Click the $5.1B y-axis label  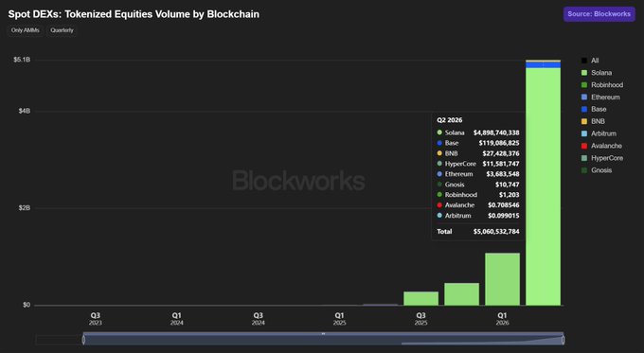click(22, 60)
